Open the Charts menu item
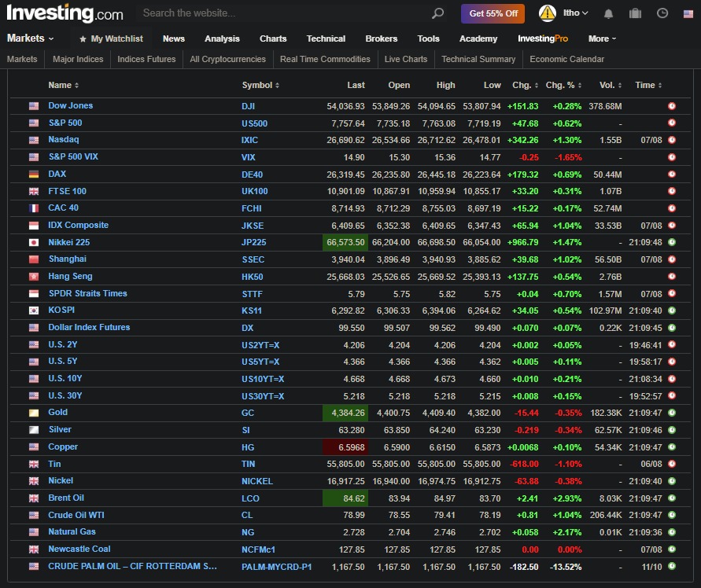Viewport: 701px width, 588px height. pos(273,39)
